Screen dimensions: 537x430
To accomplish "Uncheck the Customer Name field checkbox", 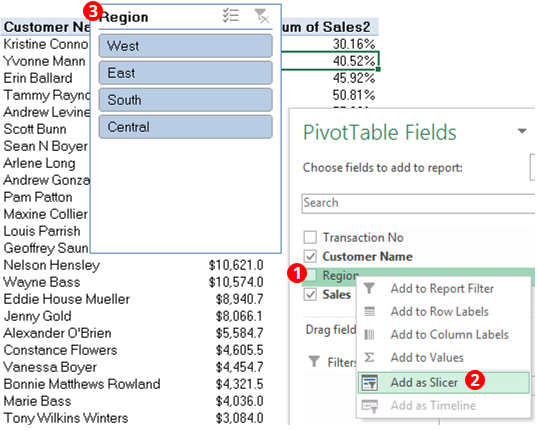I will coord(310,256).
